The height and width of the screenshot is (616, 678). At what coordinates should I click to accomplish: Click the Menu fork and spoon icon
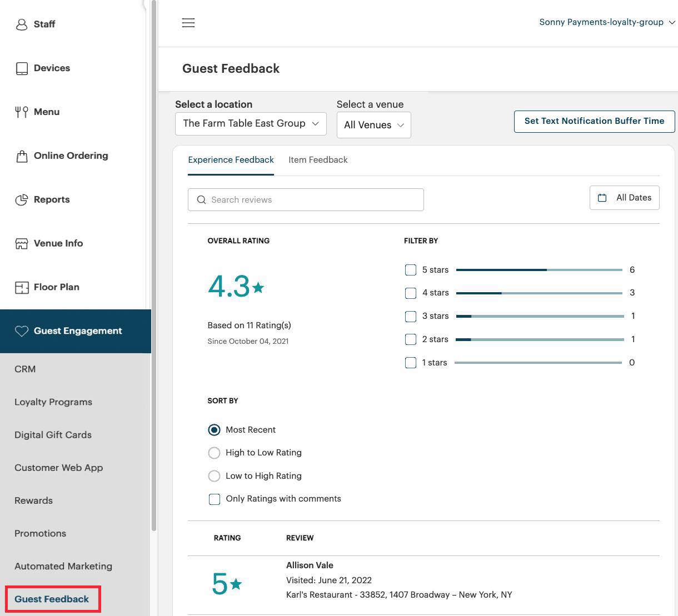click(22, 112)
